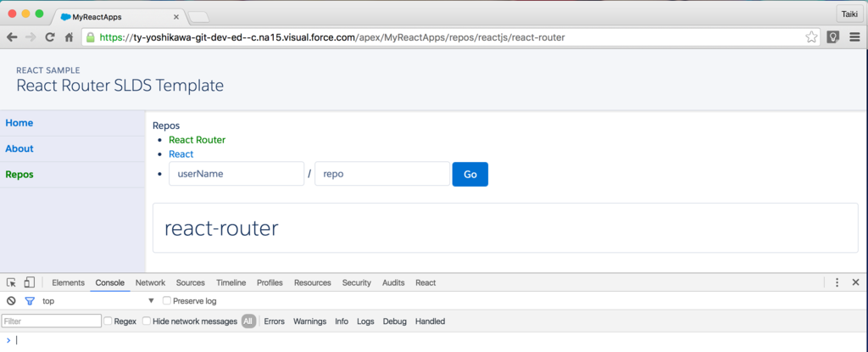
Task: Click the userName input field
Action: point(236,174)
